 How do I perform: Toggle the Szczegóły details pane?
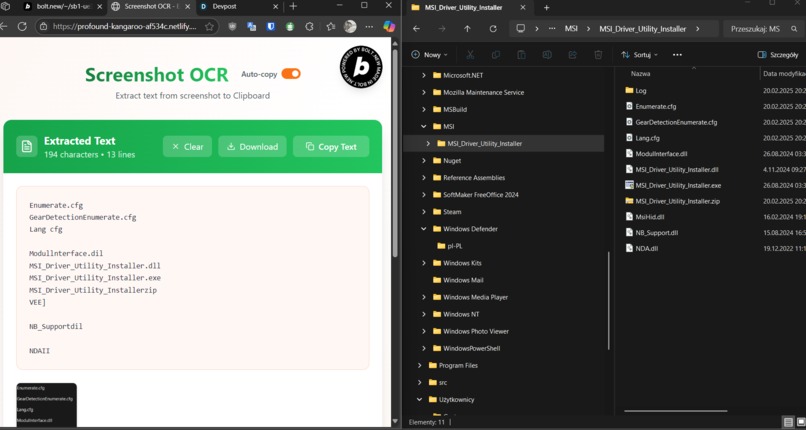(x=778, y=54)
